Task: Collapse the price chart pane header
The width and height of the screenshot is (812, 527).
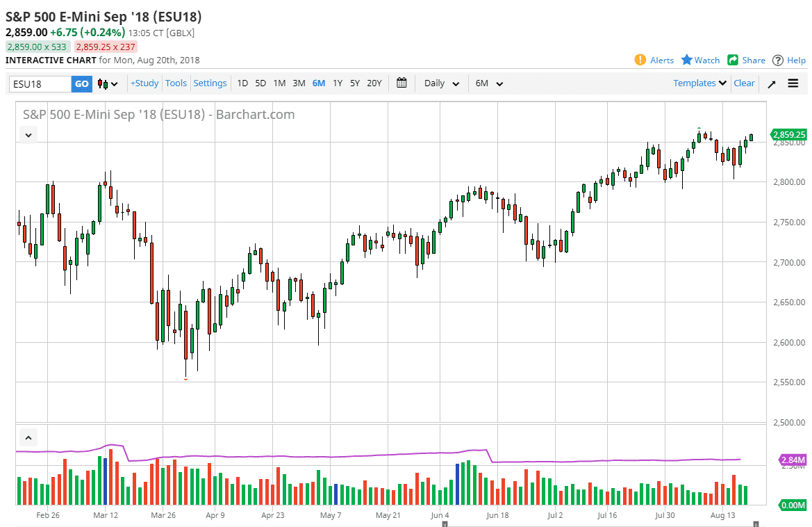Action: (x=28, y=135)
